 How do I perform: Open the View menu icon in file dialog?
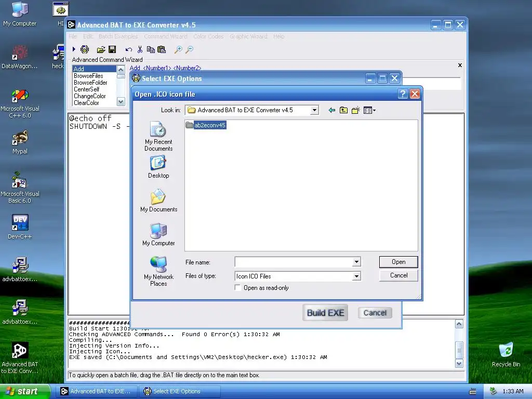click(369, 110)
